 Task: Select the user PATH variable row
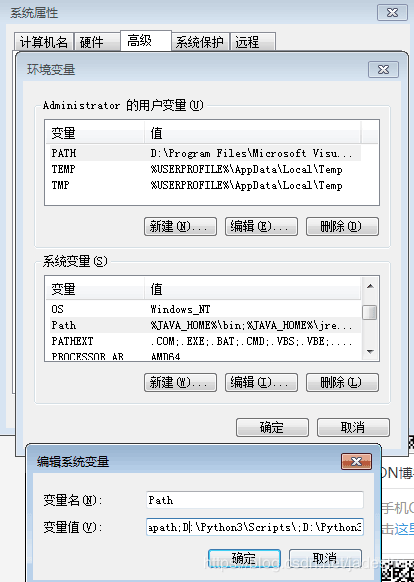pos(203,153)
